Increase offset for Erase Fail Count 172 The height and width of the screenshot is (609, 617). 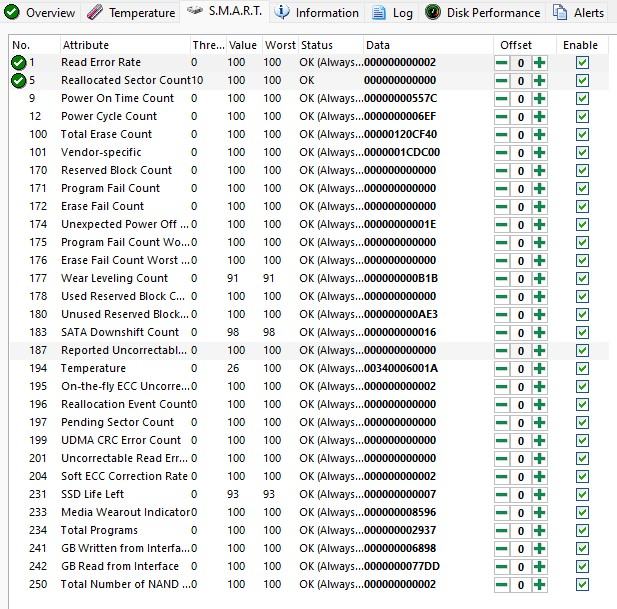(x=539, y=207)
